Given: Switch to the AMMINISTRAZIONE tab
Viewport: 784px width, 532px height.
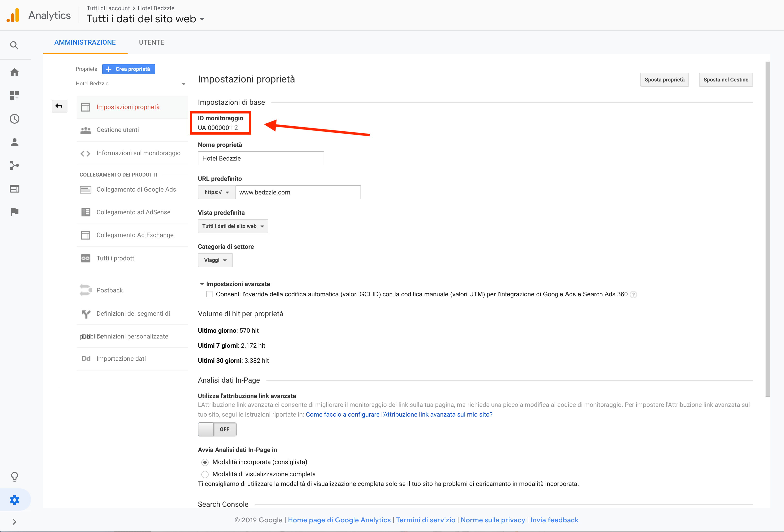Looking at the screenshot, I should [85, 42].
